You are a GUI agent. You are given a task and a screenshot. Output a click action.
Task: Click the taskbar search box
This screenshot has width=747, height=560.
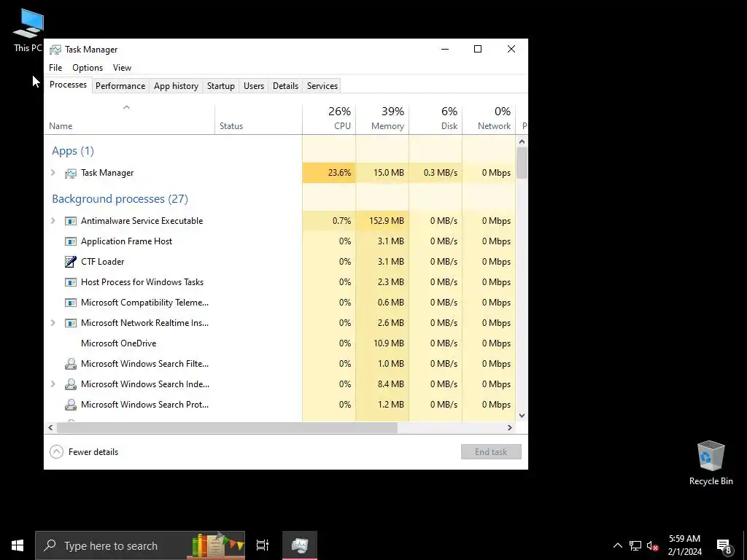pyautogui.click(x=140, y=545)
